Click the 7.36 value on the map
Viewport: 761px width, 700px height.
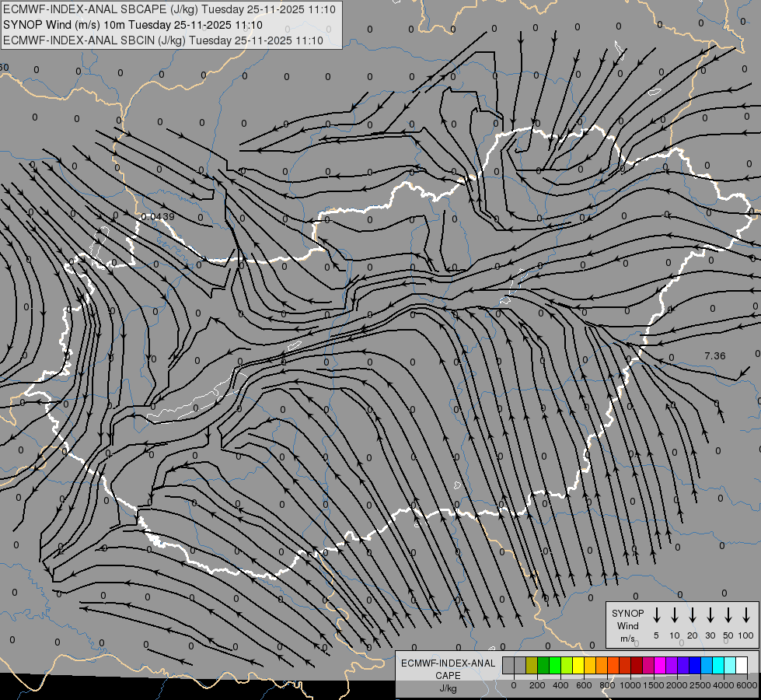pos(714,356)
